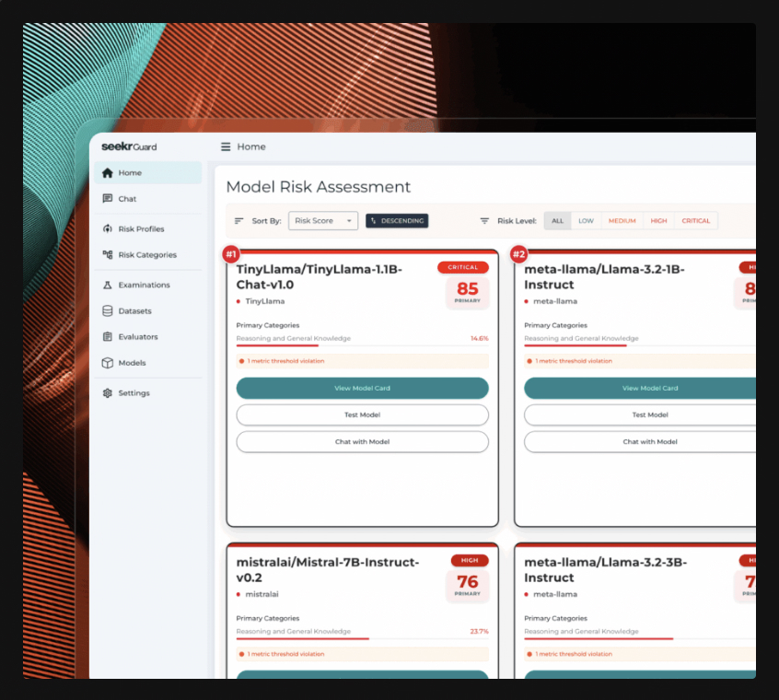
Task: Click View Model Card for TinyLlama
Action: (x=362, y=389)
